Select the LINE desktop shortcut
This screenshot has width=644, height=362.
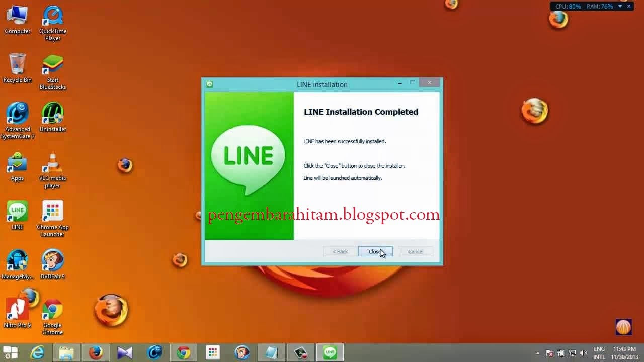coord(17,216)
